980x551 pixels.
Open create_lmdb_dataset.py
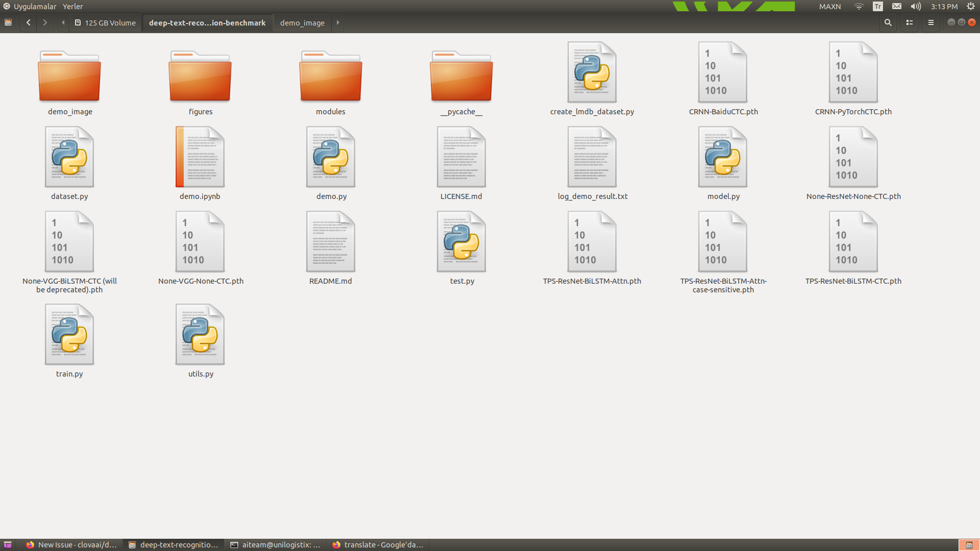[592, 71]
